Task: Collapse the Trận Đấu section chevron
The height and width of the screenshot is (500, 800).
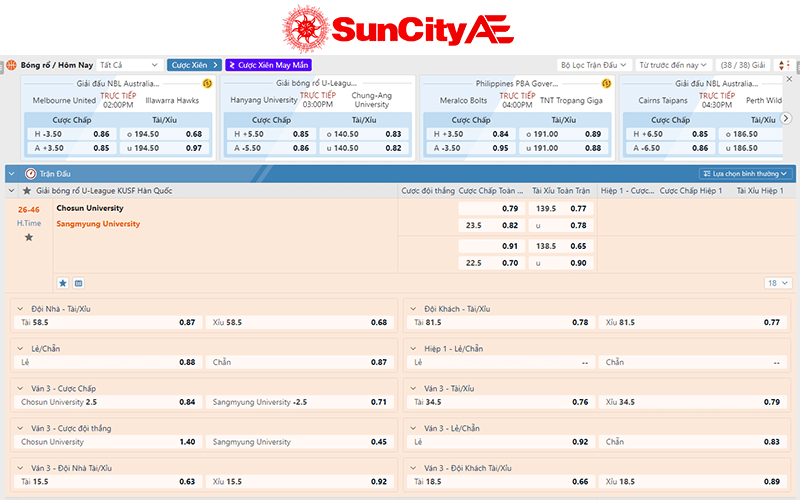Action: pos(12,174)
